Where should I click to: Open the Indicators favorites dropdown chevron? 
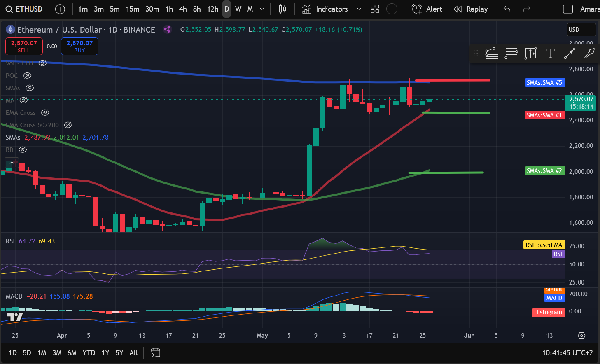(x=359, y=9)
